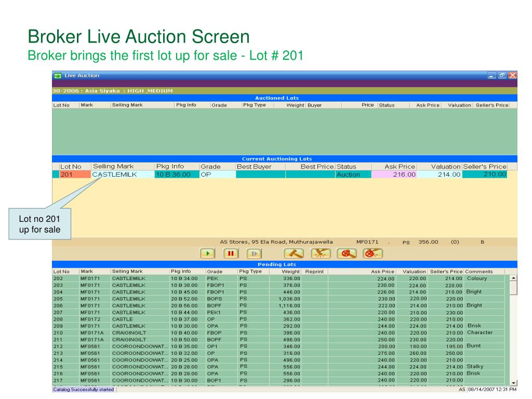This screenshot has width=532, height=399.
Task: Start the auction with the green play button
Action: (x=207, y=254)
